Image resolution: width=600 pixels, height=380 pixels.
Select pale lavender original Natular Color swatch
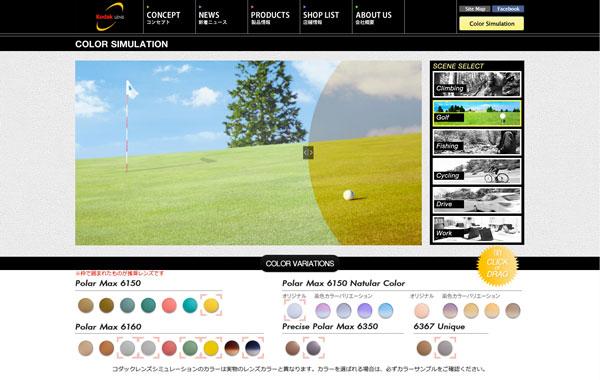(x=295, y=310)
